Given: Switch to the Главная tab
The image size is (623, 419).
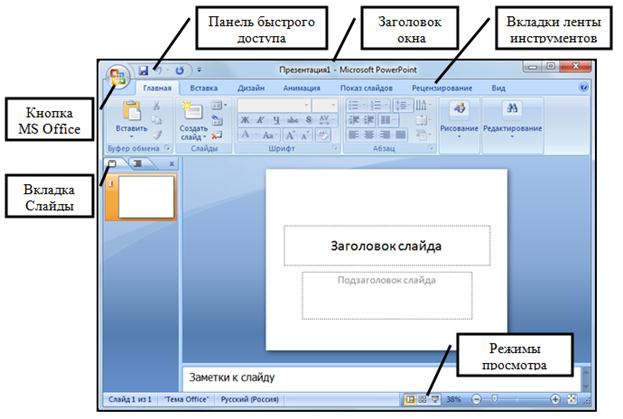Looking at the screenshot, I should (157, 88).
